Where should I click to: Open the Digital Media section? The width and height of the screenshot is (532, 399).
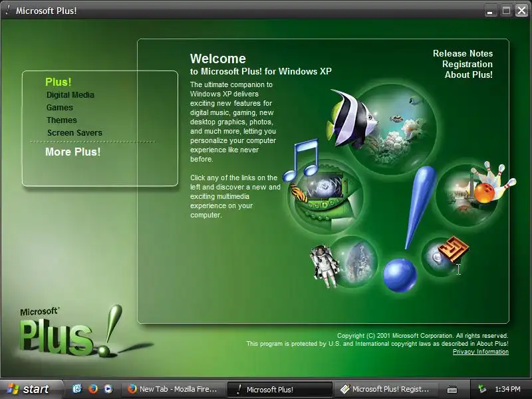click(70, 95)
